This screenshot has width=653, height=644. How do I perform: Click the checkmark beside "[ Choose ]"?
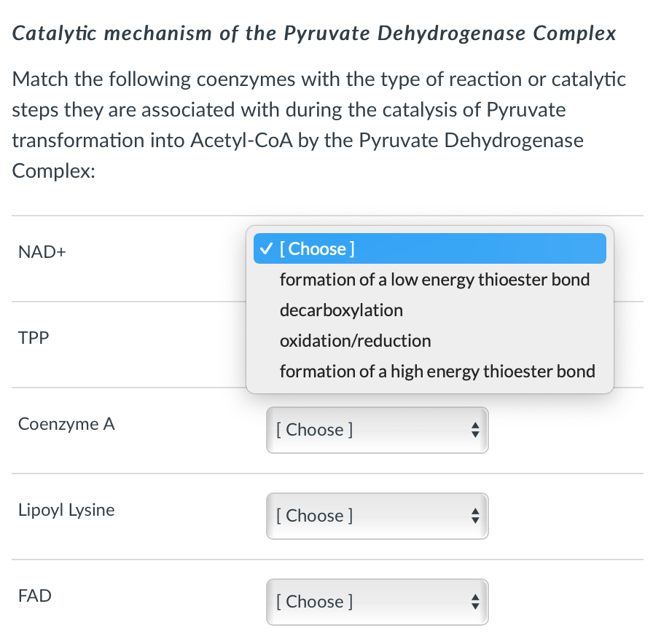pos(266,248)
